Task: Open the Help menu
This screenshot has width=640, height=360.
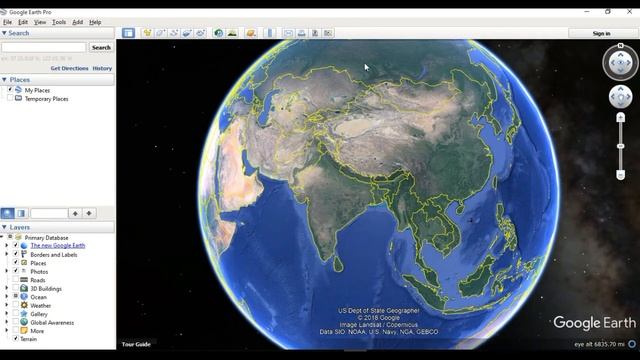Action: pos(95,22)
